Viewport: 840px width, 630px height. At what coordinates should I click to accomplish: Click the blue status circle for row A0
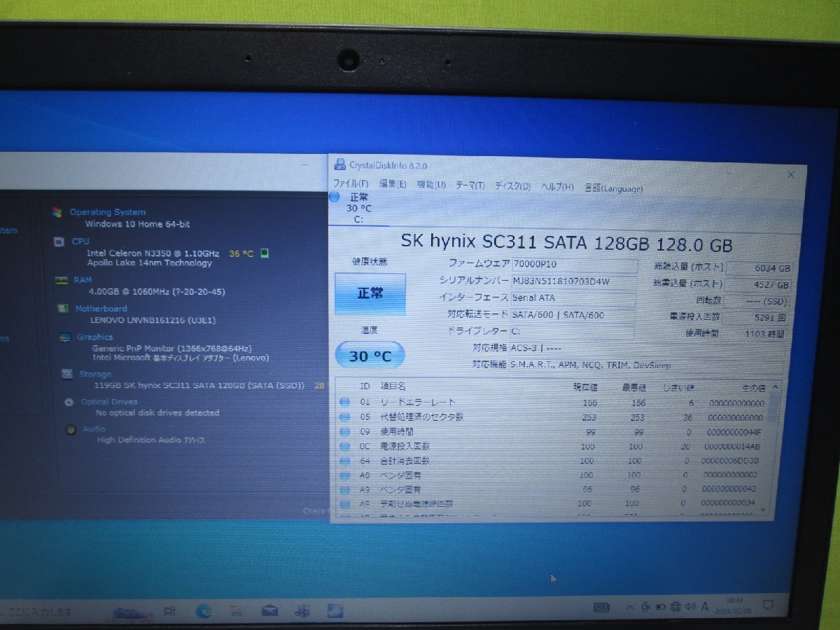pyautogui.click(x=344, y=475)
